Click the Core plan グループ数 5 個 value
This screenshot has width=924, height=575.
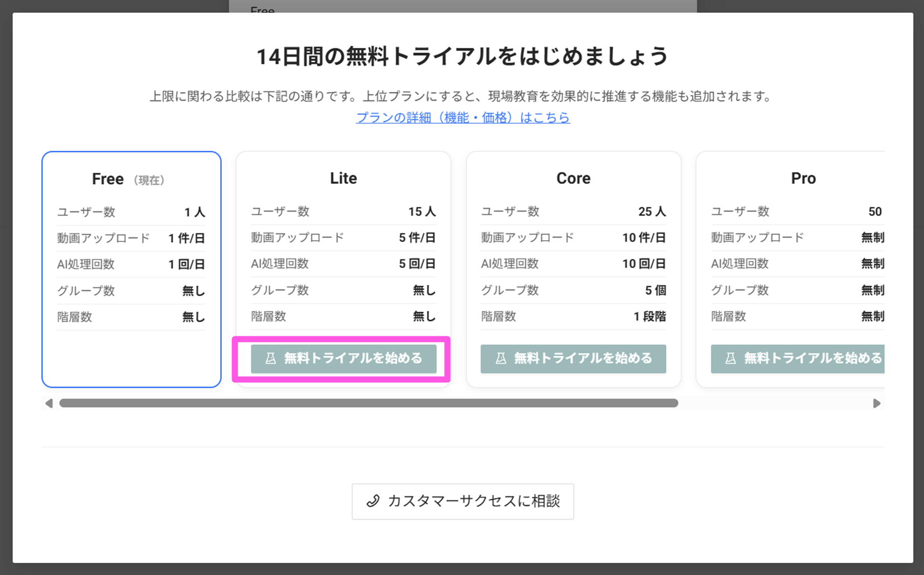pos(655,290)
